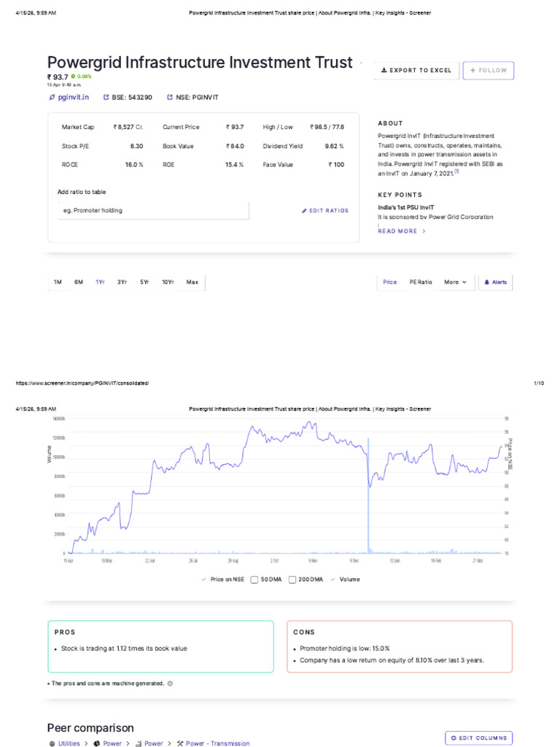The height and width of the screenshot is (747, 560).
Task: Follow this company with the Follow button
Action: coord(488,71)
